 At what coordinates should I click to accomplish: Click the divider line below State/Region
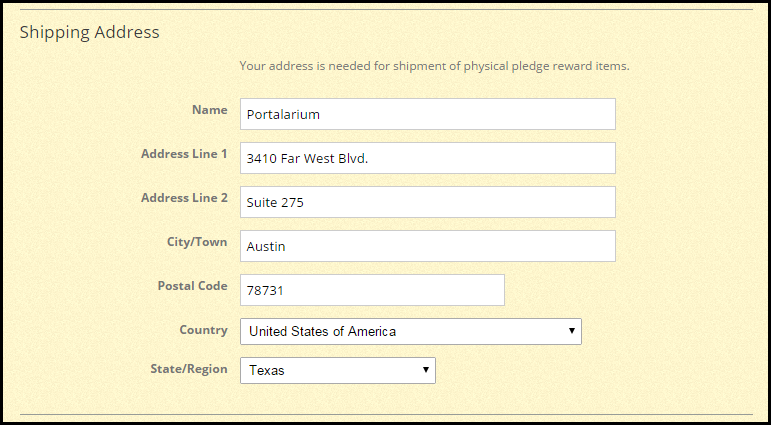pyautogui.click(x=386, y=414)
